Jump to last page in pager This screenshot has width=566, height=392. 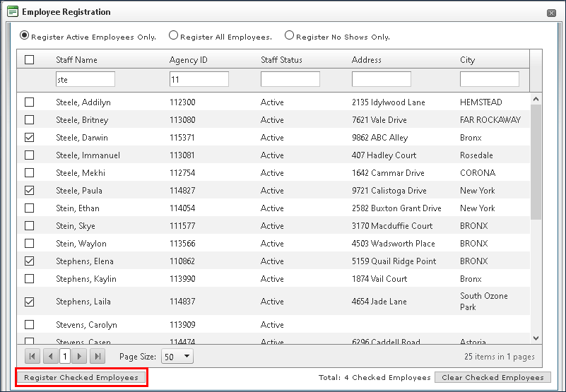pos(98,357)
